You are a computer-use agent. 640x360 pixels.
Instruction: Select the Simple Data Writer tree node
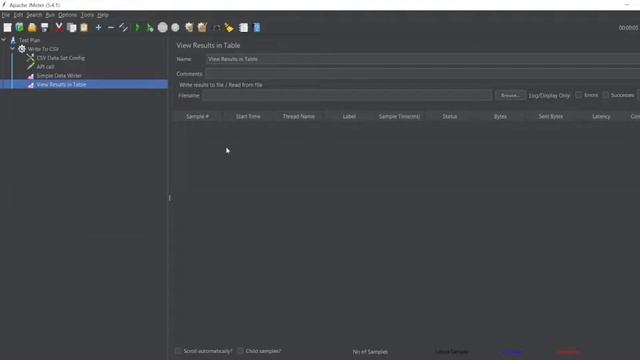coord(59,76)
